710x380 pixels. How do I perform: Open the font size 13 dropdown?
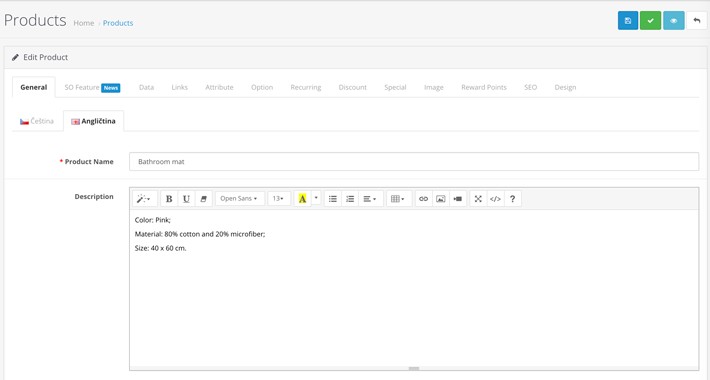tap(278, 198)
